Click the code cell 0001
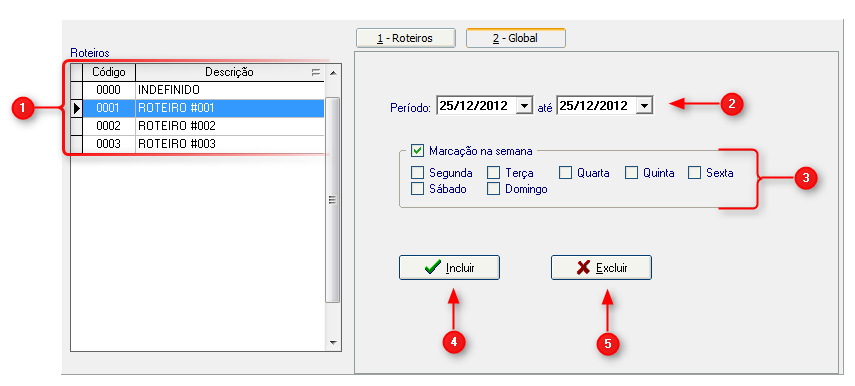Screen dimensions: 855x386 click(x=109, y=108)
